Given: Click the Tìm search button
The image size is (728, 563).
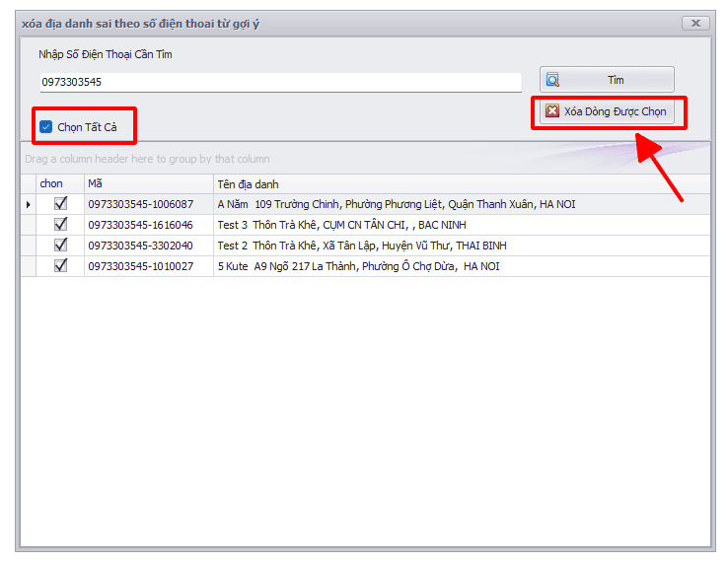Looking at the screenshot, I should [607, 80].
